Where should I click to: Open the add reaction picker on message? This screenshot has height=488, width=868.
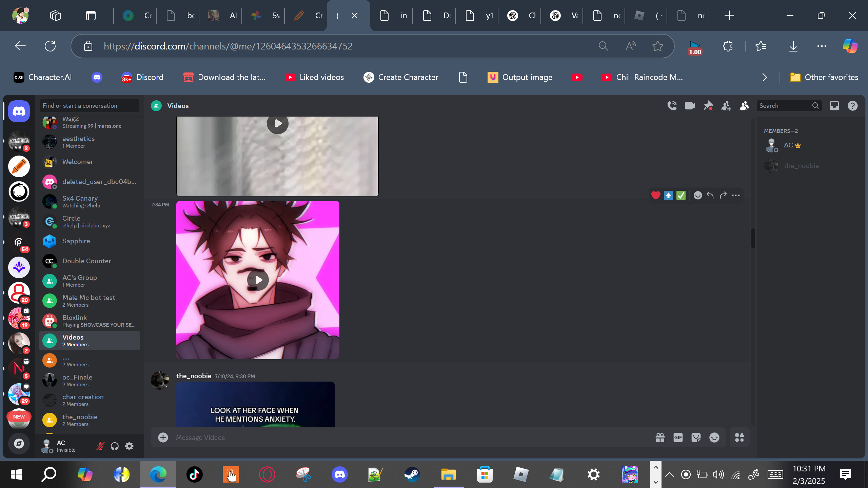point(698,195)
